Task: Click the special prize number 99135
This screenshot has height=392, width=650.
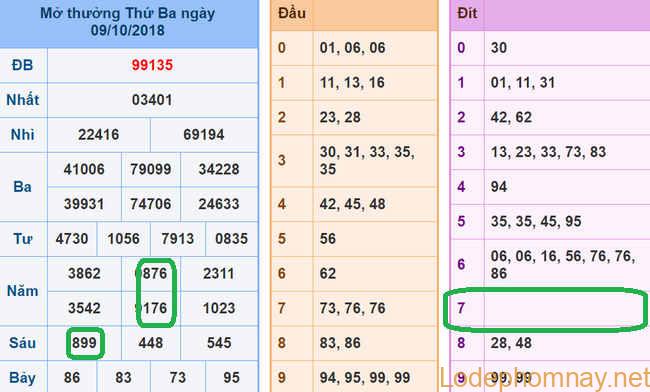Action: pyautogui.click(x=152, y=65)
